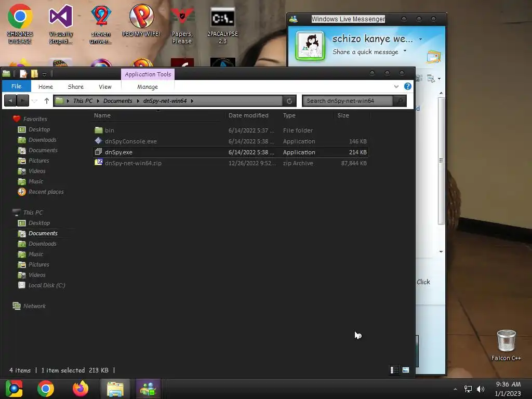
Task: Click the File Explorer taskbar button
Action: (x=115, y=389)
